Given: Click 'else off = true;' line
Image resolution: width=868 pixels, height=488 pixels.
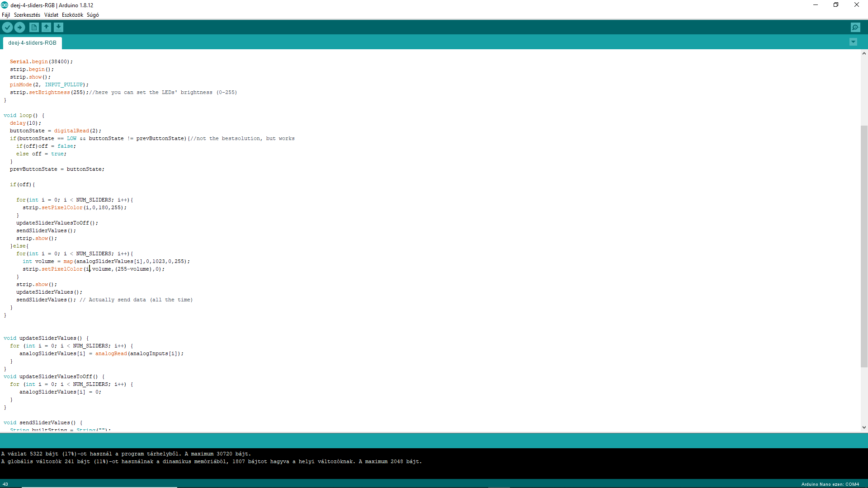Looking at the screenshot, I should coord(41,154).
